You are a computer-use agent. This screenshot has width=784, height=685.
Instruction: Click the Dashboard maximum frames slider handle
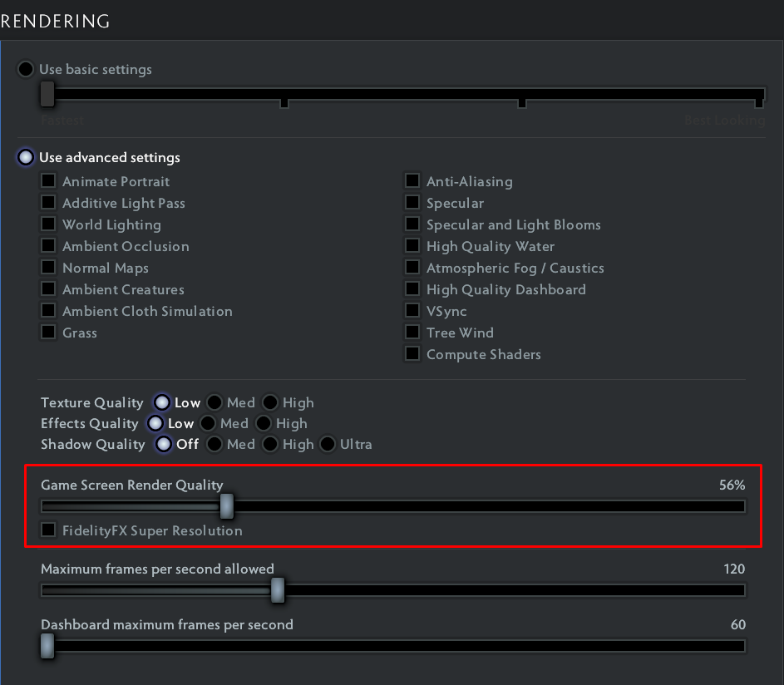(47, 645)
